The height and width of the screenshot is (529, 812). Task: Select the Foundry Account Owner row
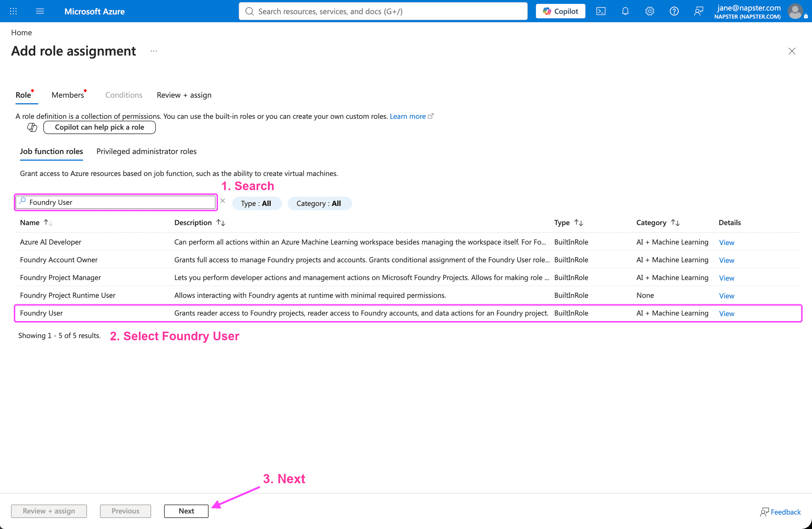(x=408, y=260)
